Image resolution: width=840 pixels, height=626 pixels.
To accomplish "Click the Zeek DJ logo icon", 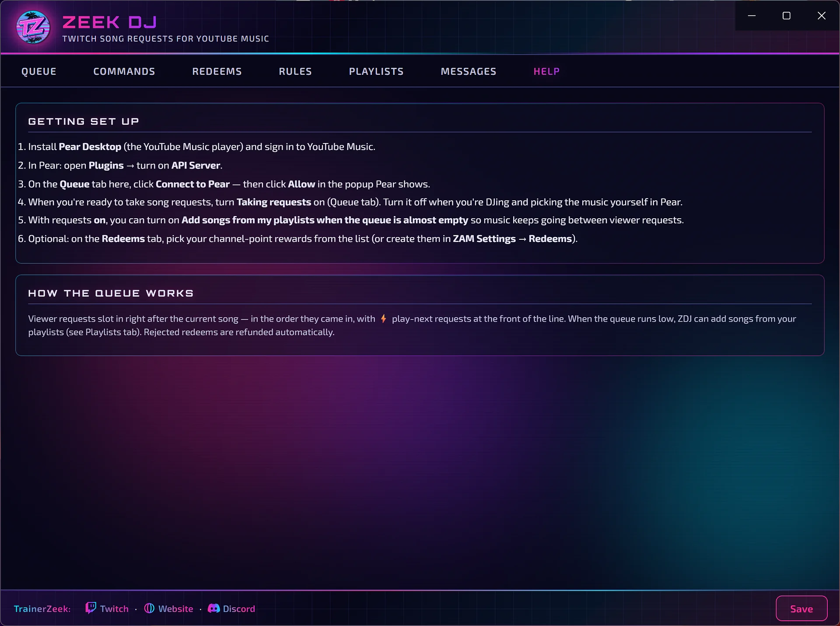I will click(x=33, y=28).
